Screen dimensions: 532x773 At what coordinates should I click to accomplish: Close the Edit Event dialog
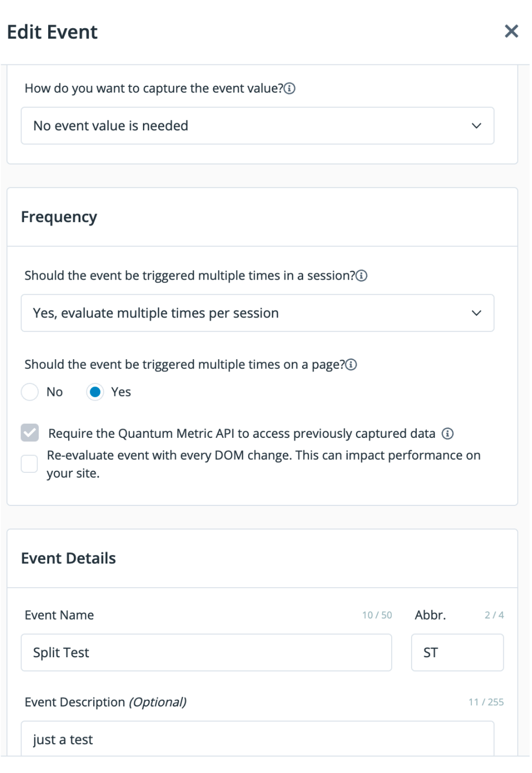pos(511,31)
